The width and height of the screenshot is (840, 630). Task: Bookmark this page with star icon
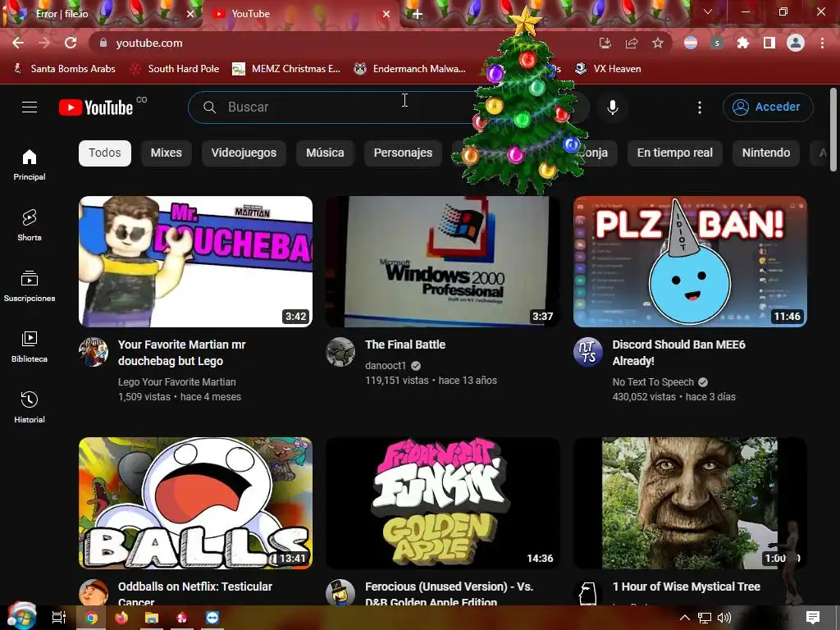[x=658, y=43]
